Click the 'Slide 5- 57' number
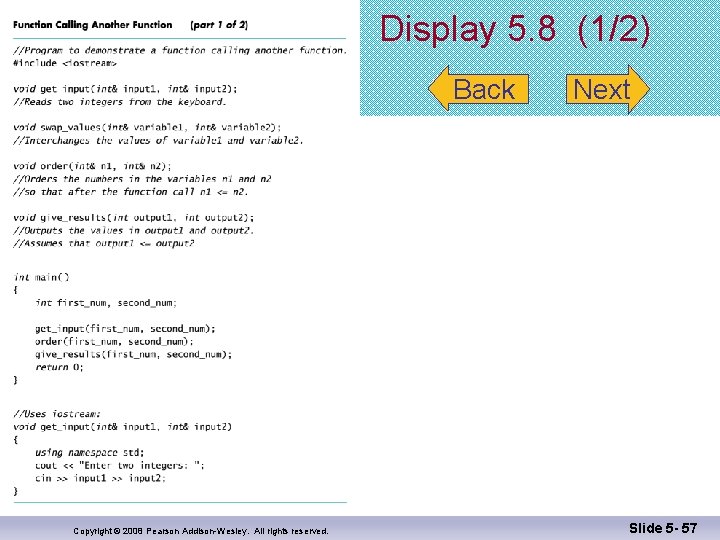The width and height of the screenshot is (720, 540). pyautogui.click(x=663, y=528)
